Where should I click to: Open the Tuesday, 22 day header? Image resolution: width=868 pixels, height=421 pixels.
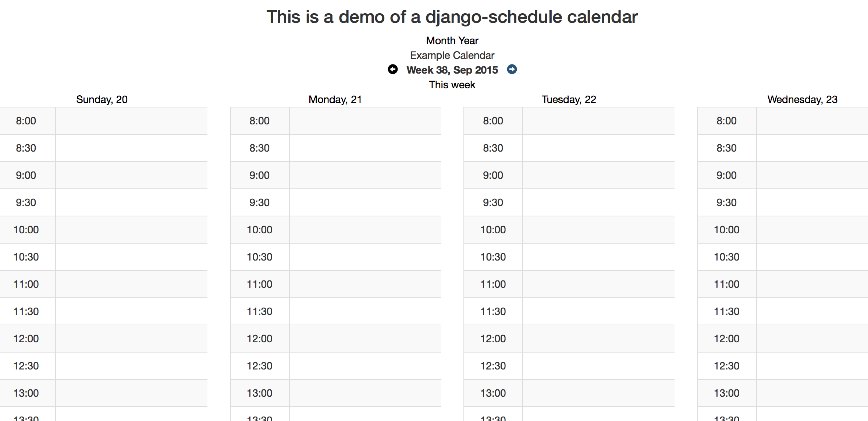[x=569, y=99]
